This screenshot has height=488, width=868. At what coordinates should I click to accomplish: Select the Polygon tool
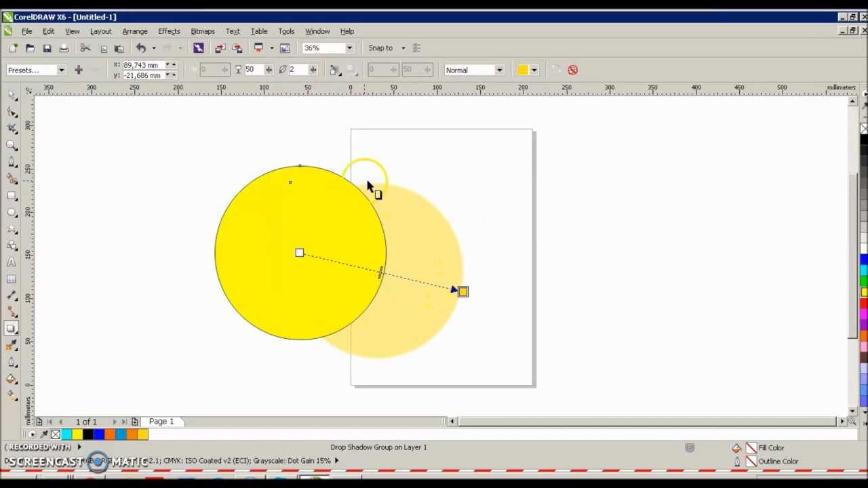point(12,229)
